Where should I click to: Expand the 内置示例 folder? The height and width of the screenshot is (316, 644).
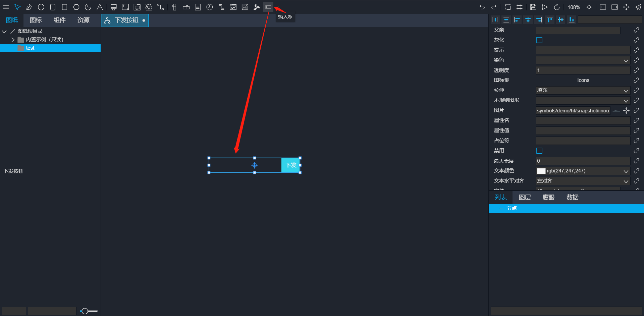(13, 40)
